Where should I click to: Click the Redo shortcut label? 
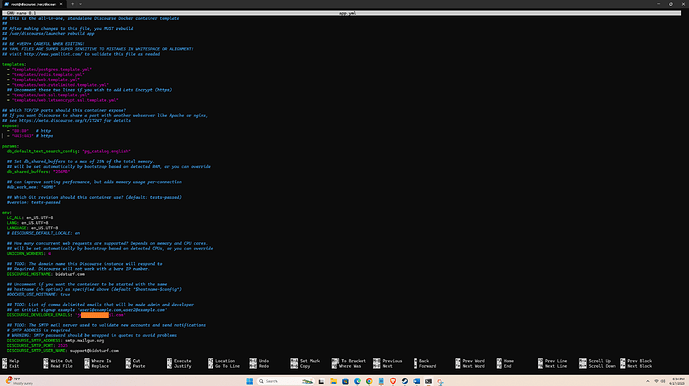coord(264,366)
